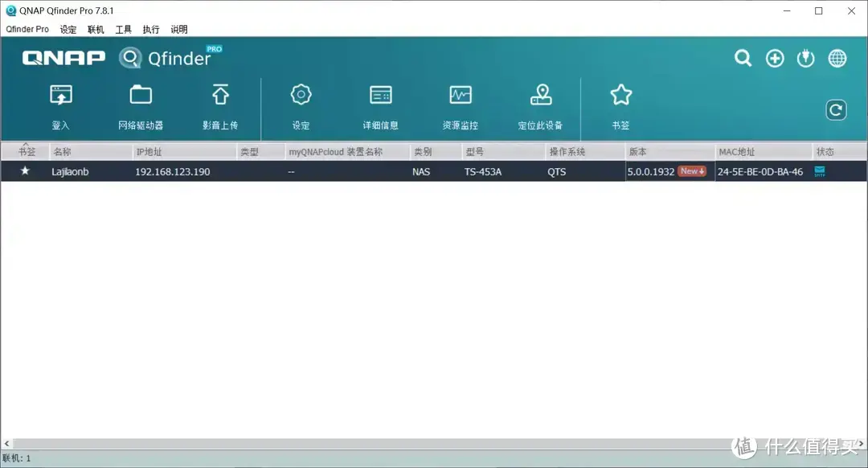
Task: Click the 定位此设备 locate device icon
Action: point(540,105)
